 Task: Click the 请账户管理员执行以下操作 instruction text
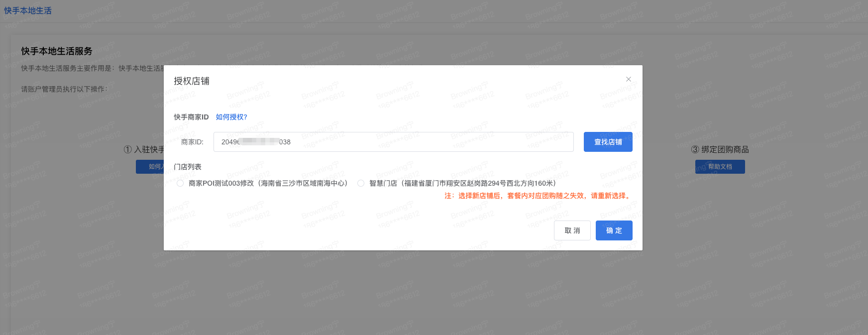64,89
